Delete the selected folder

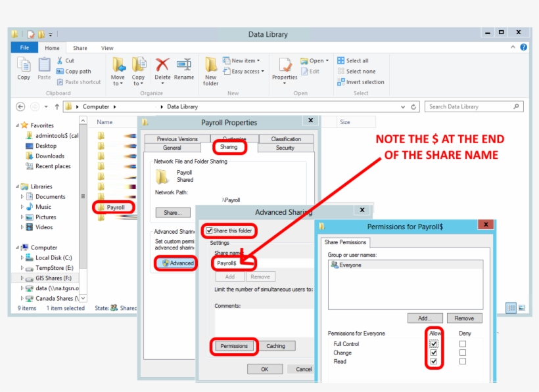pos(162,68)
